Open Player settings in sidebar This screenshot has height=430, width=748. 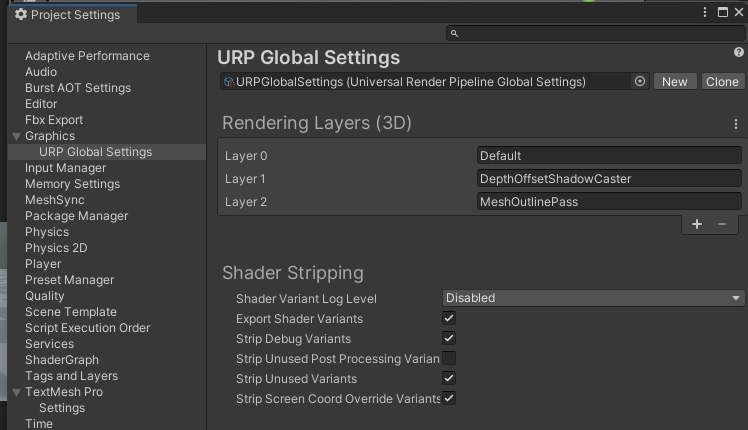click(43, 264)
